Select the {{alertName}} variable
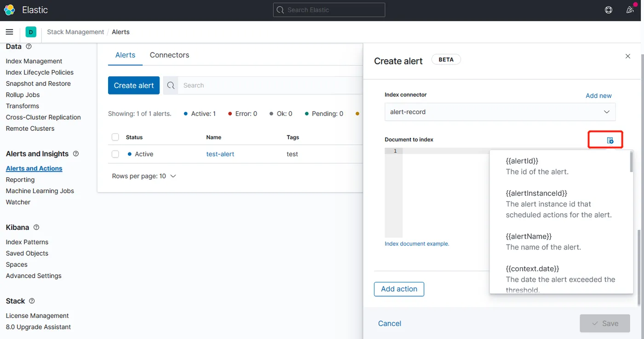 (x=529, y=236)
